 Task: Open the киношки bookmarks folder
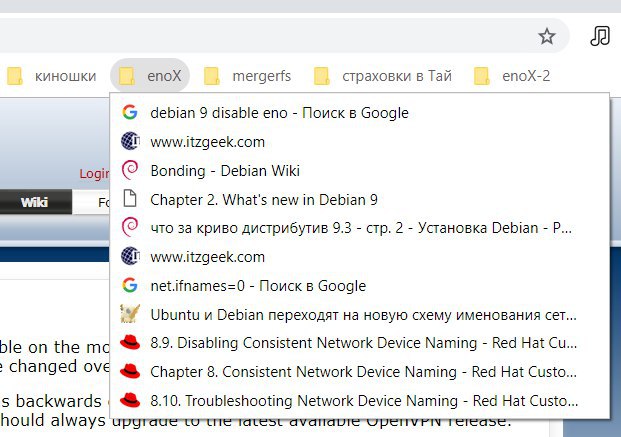52,76
